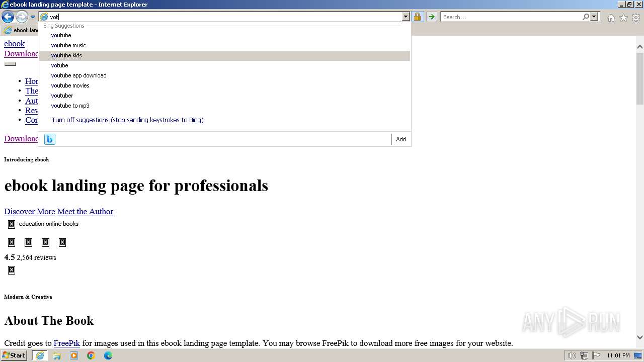Click the small gray menu toggle button

(x=10, y=64)
